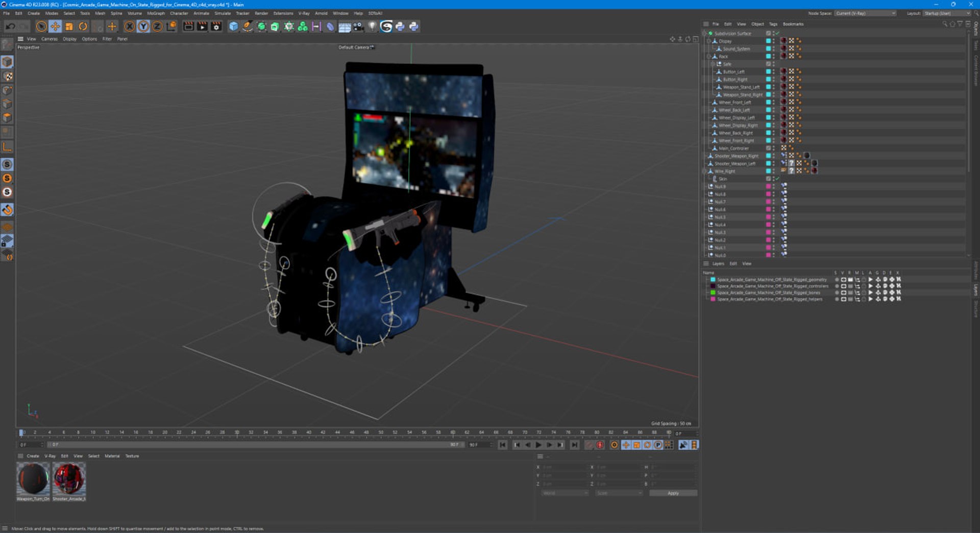Open the Node Space dropdown
Viewport: 980px width, 533px height.
tap(865, 13)
